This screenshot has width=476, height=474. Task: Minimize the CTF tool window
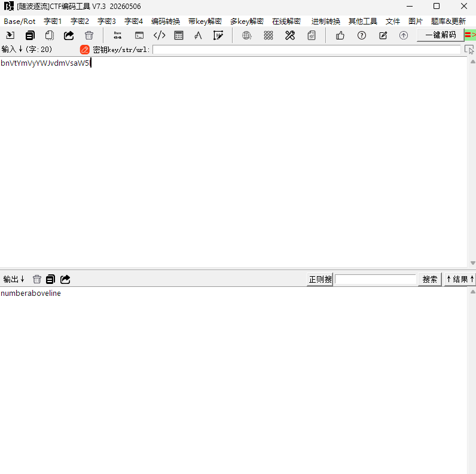pyautogui.click(x=410, y=6)
